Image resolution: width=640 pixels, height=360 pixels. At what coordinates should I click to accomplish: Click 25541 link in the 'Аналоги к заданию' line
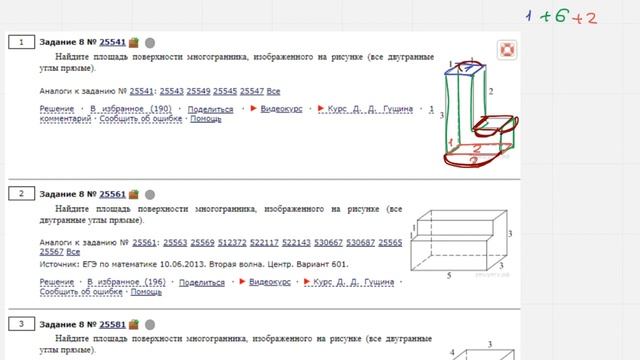point(141,91)
